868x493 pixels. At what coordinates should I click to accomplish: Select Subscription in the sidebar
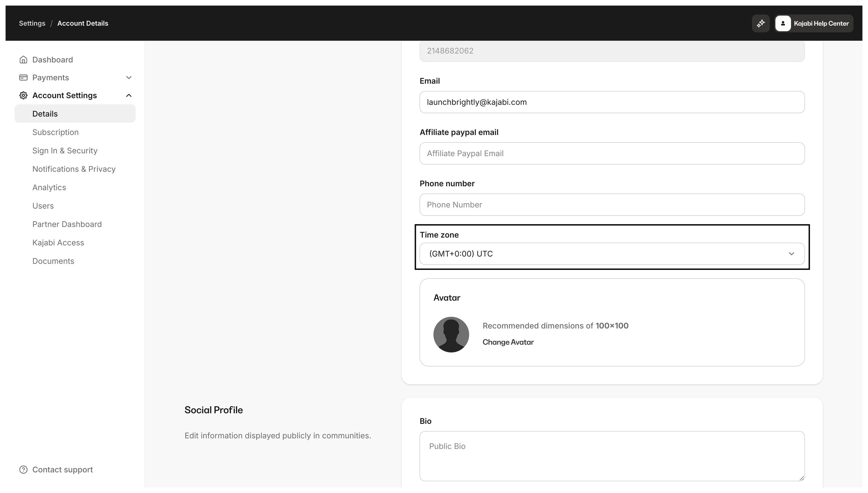(55, 132)
